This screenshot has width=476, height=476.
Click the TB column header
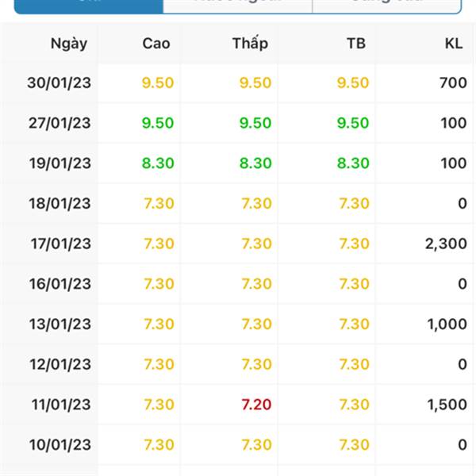tap(356, 44)
